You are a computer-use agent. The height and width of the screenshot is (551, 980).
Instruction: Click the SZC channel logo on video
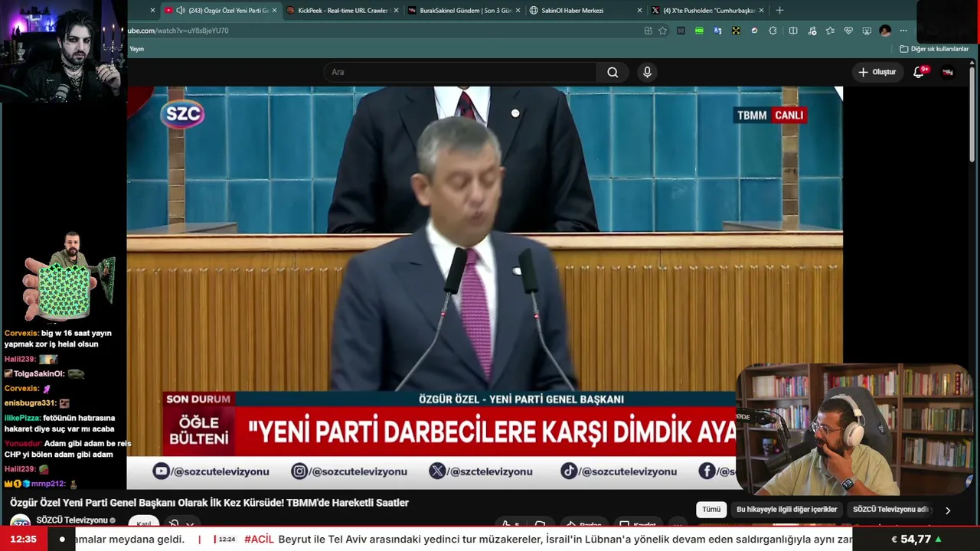click(182, 114)
